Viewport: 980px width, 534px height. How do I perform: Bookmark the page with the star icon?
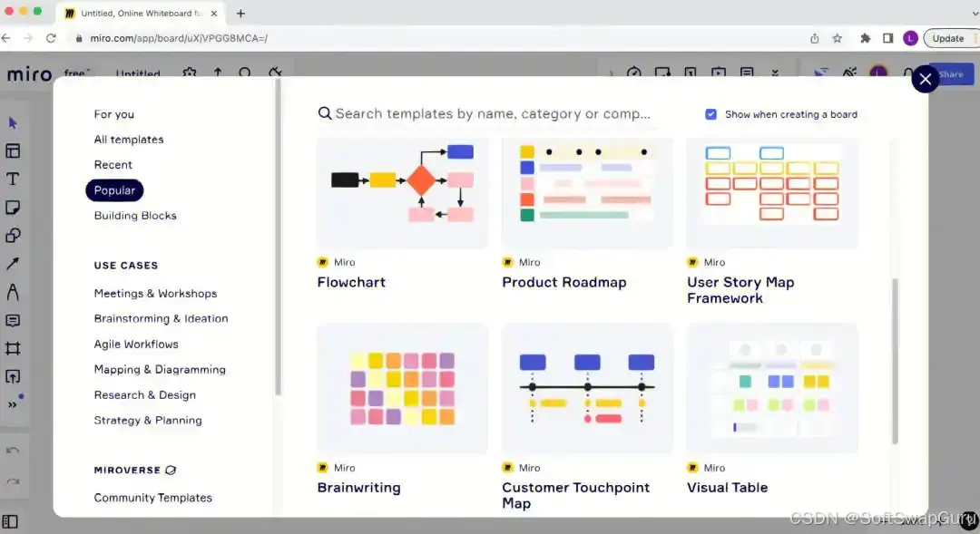[x=838, y=38]
